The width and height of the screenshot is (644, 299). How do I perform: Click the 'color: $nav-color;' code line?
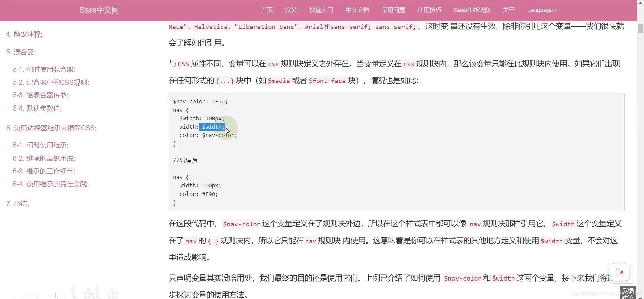coord(208,135)
